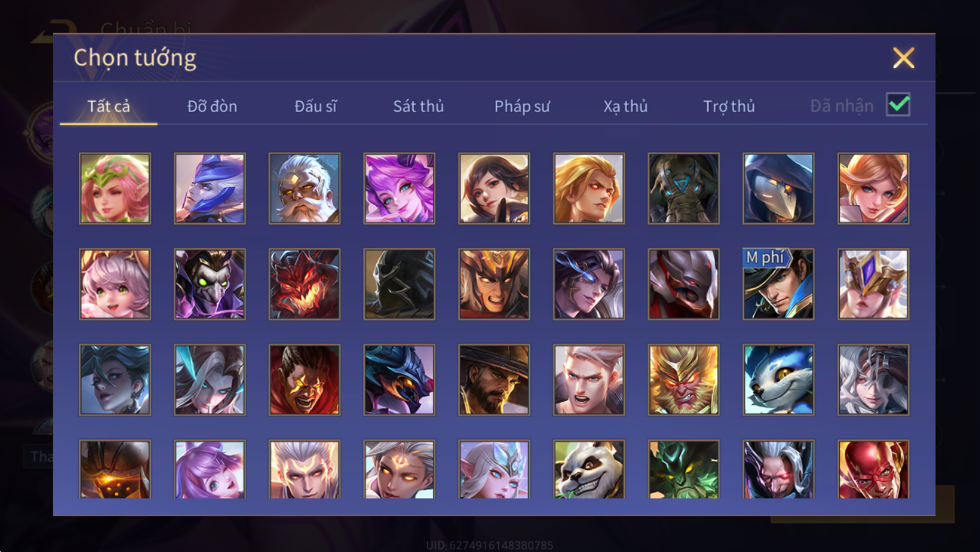Switch to Xạ thủ tab
The width and height of the screenshot is (980, 552).
(x=626, y=106)
